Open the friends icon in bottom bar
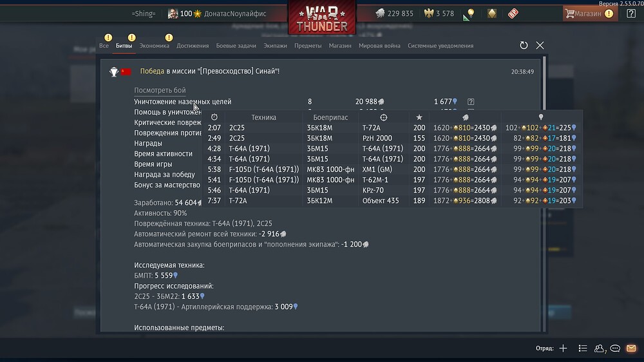Viewport: 644px width, 362px height. point(600,348)
